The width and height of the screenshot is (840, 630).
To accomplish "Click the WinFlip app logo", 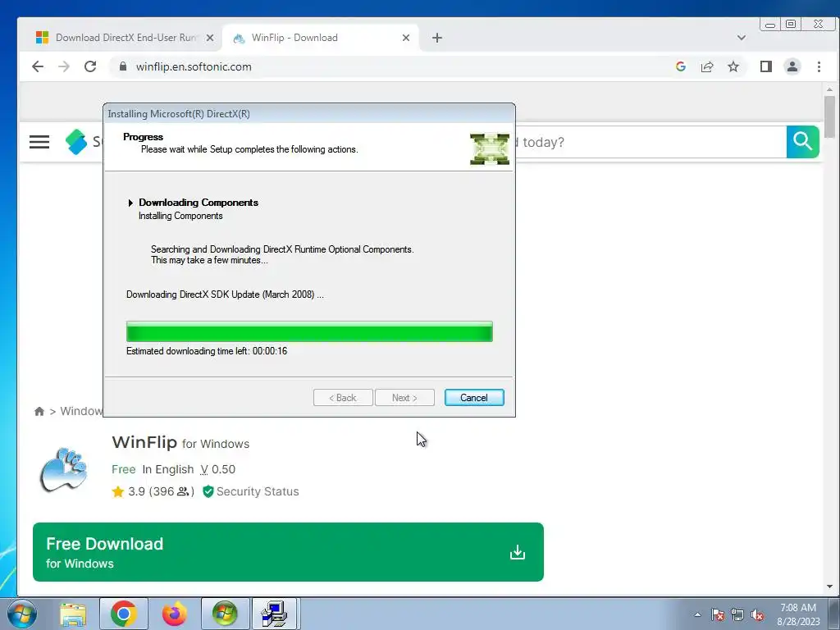I will [x=64, y=470].
